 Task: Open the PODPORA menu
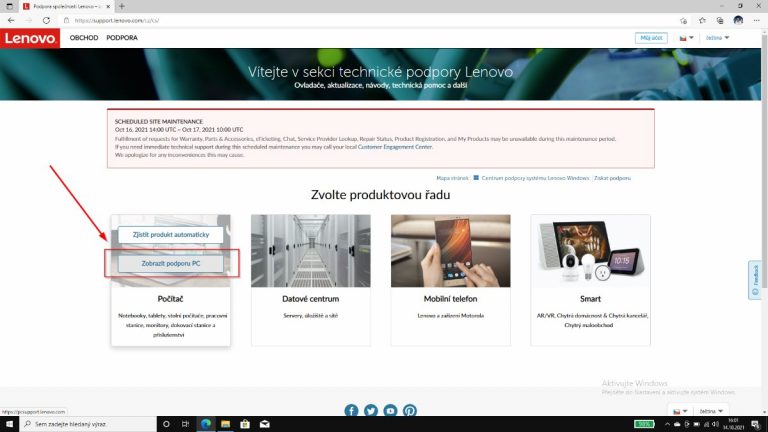coord(122,38)
